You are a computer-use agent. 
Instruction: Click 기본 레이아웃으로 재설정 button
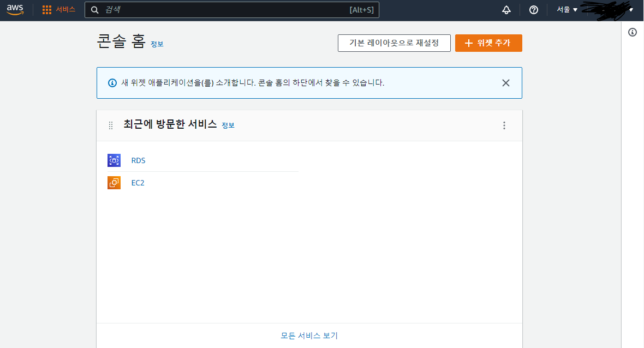pyautogui.click(x=394, y=43)
